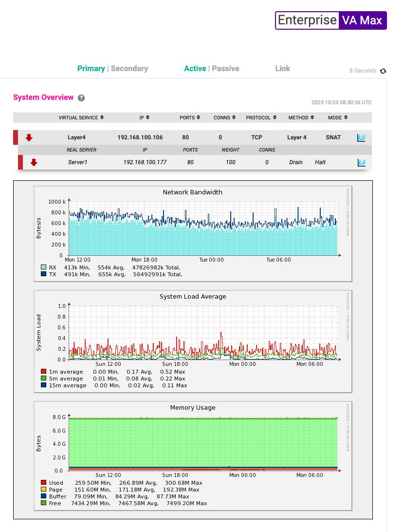Click WEIGHT column header in real server row
The image size is (404, 532).
point(230,150)
